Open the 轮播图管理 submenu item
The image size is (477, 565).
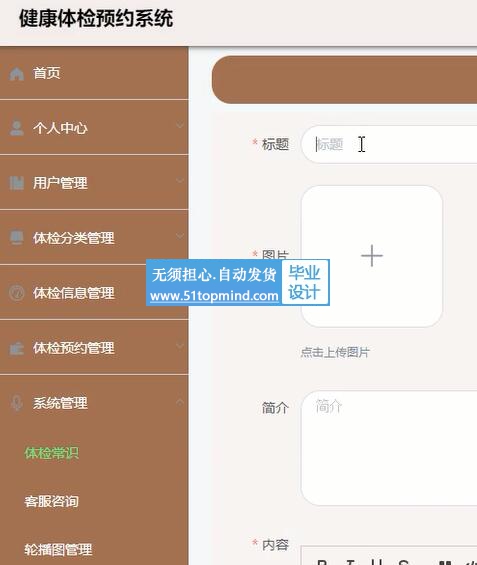coord(58,550)
